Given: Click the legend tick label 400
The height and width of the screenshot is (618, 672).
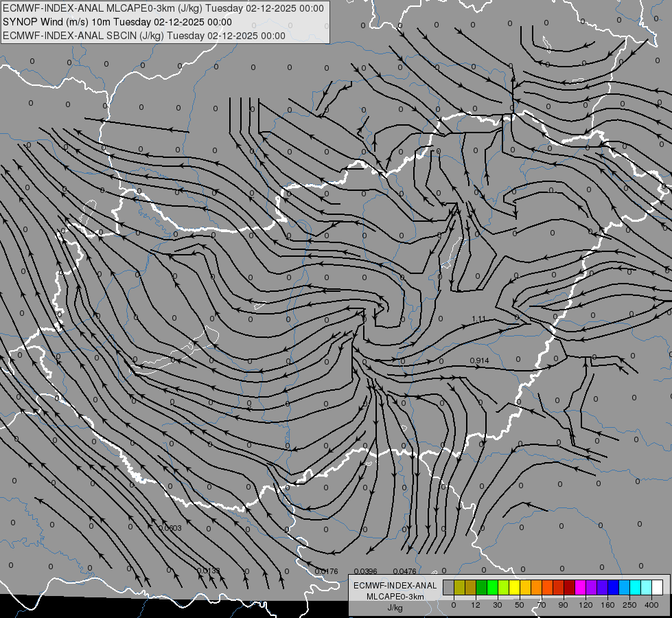Looking at the screenshot, I should [x=651, y=605].
